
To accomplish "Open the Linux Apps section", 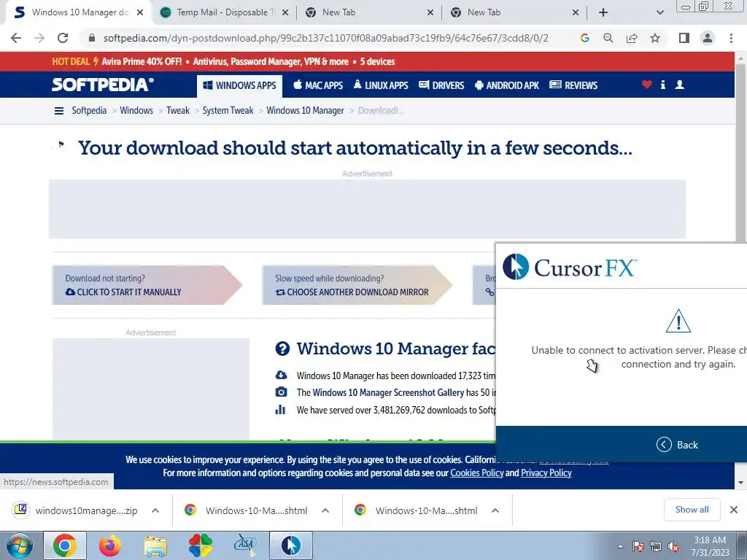I will (x=381, y=85).
